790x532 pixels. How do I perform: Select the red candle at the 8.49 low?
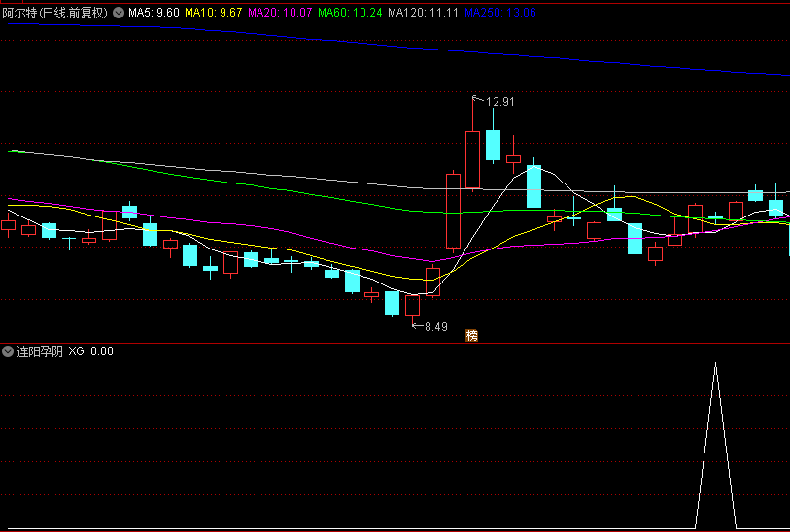tap(412, 306)
